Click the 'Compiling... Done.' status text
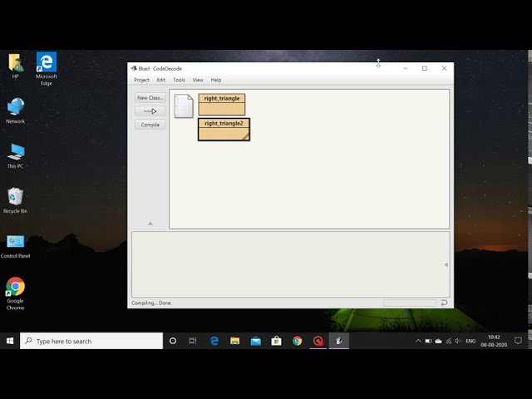This screenshot has width=532, height=399. coord(151,303)
